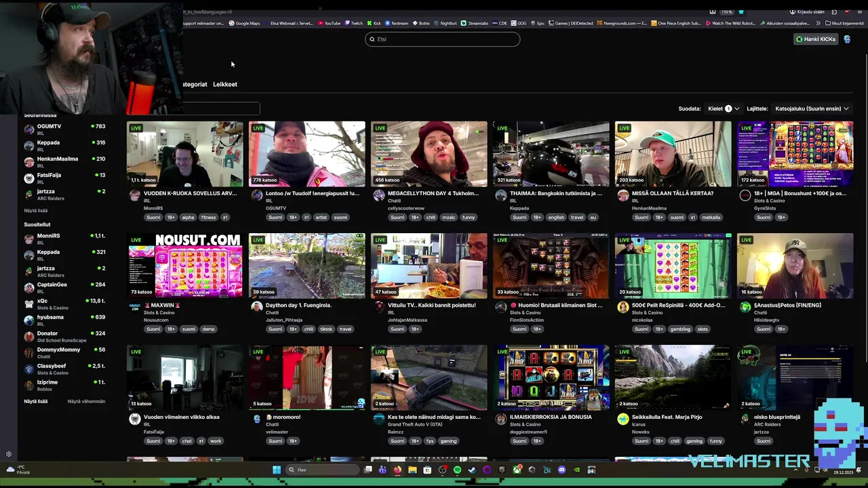Image resolution: width=868 pixels, height=488 pixels.
Task: Click MonniRS avatar under first stream
Action: click(x=135, y=195)
